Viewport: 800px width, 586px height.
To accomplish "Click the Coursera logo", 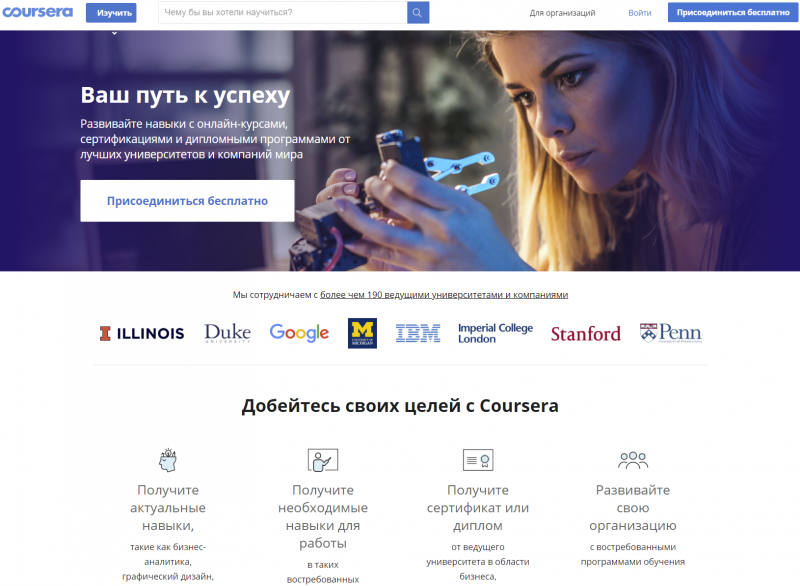I will coord(37,12).
